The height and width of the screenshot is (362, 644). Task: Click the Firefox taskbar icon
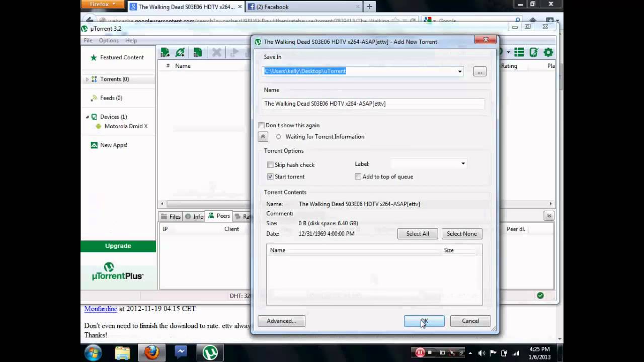tap(151, 352)
